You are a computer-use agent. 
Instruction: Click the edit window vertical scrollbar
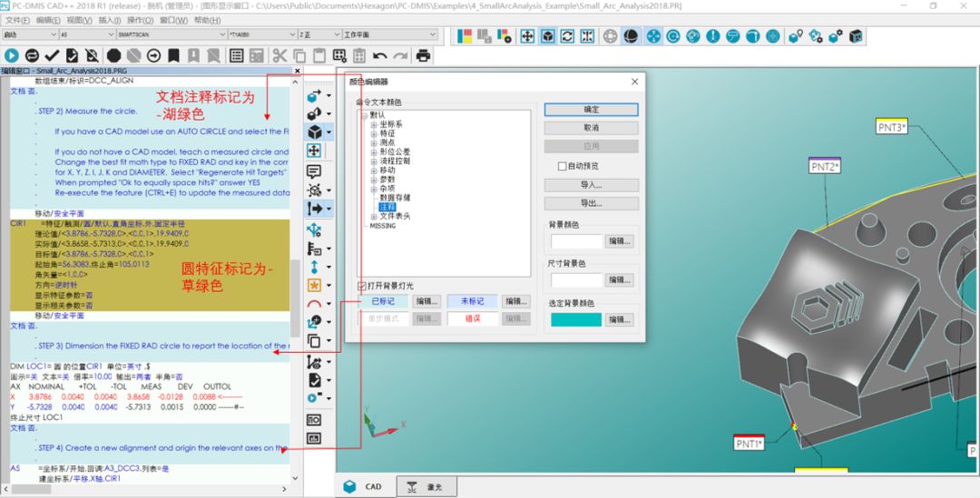(x=296, y=281)
